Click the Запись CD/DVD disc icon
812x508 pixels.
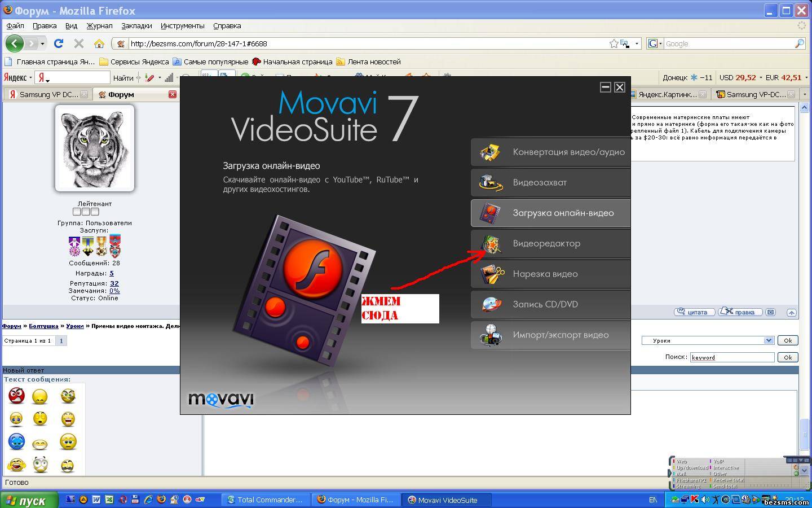pos(491,304)
